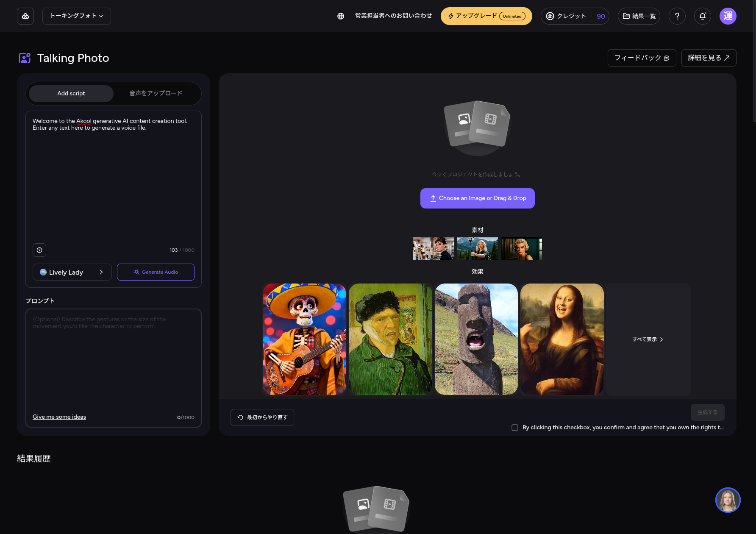Click the Akool home logo icon
Screen dimensions: 756x534
click(x=25, y=16)
